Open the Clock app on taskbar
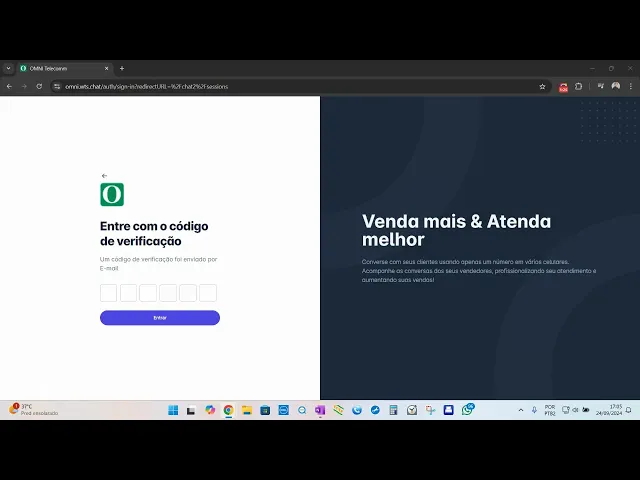Screen dimensions: 640x480 click(x=412, y=410)
